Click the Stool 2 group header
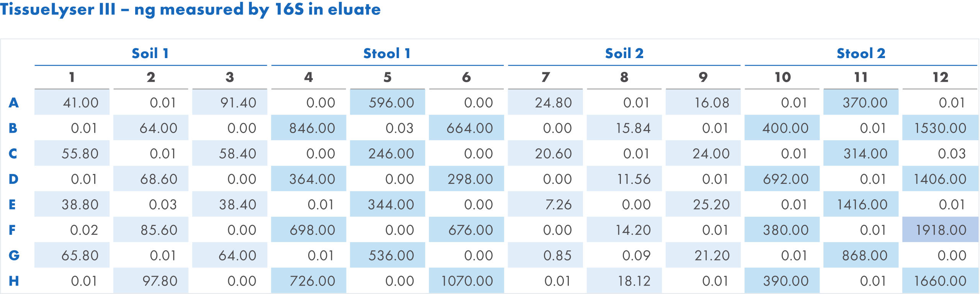This screenshot has width=980, height=294. 861,54
